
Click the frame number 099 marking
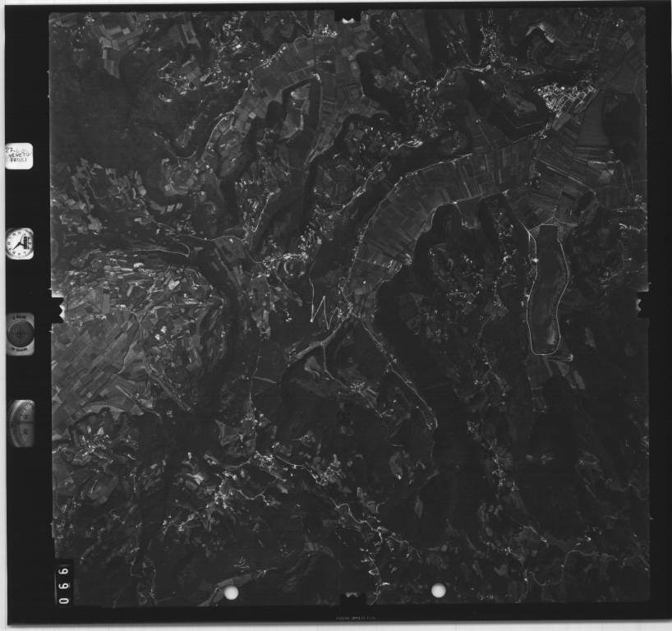(62, 583)
